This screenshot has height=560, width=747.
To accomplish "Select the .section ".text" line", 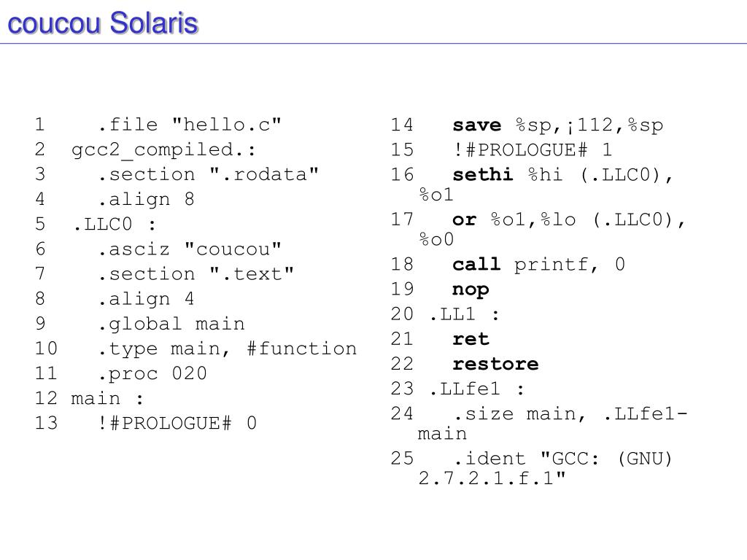I will [x=196, y=274].
